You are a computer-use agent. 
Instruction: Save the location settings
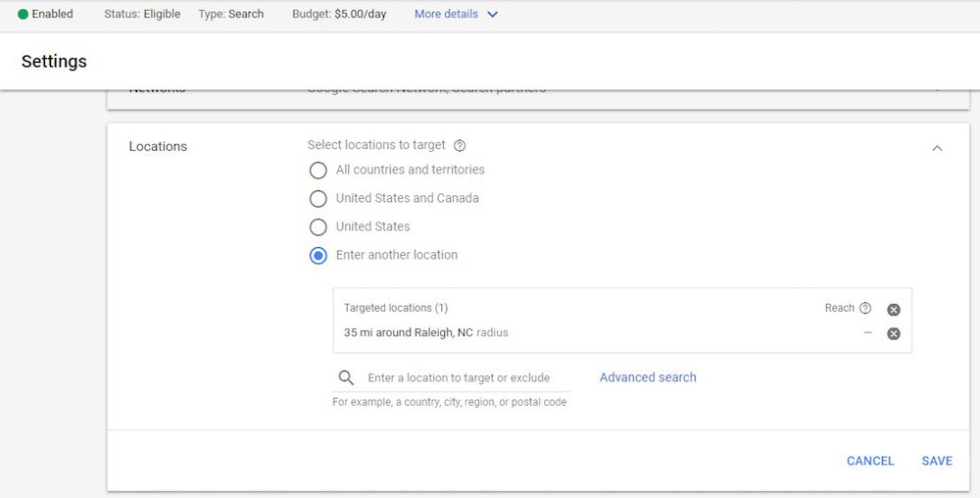point(937,461)
